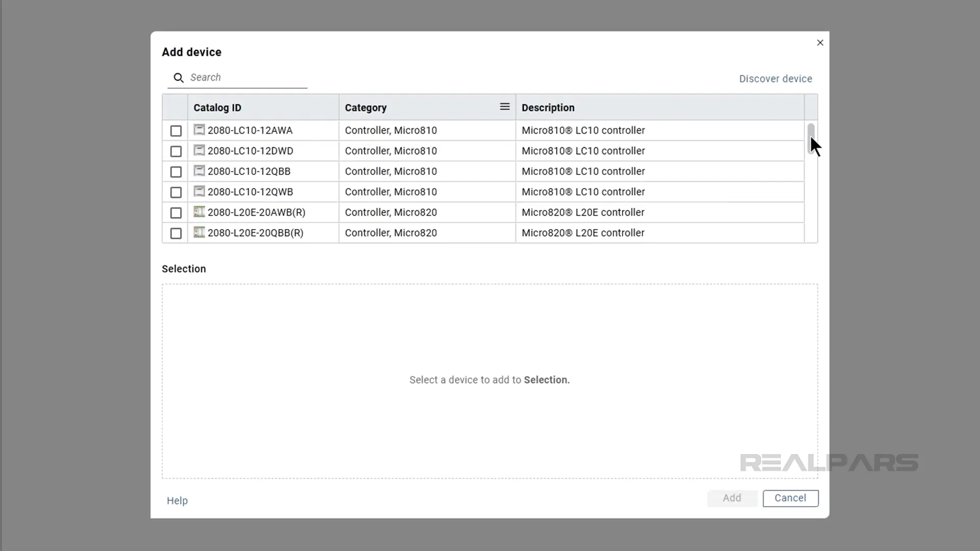980x551 pixels.
Task: Select the 2080-LC10-12QBB catalog ID text
Action: pyautogui.click(x=249, y=171)
